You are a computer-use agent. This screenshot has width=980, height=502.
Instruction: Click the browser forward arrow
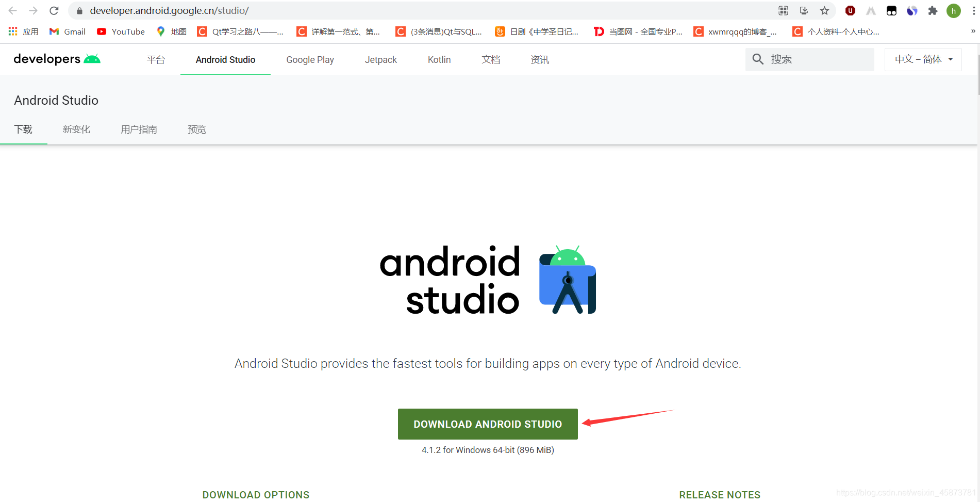pyautogui.click(x=34, y=10)
